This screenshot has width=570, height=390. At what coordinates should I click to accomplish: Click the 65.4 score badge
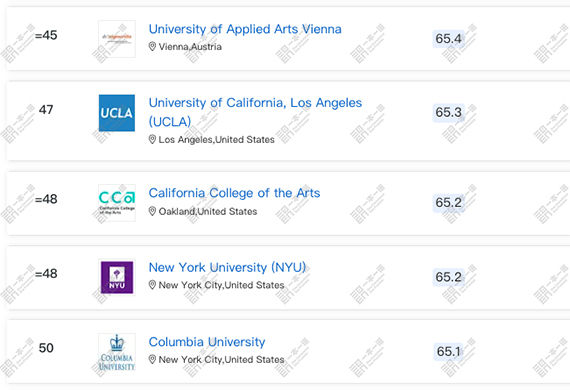coord(449,39)
